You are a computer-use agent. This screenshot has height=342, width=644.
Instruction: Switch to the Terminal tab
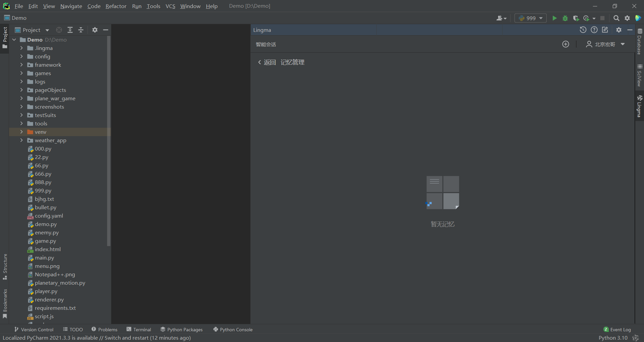(x=139, y=330)
